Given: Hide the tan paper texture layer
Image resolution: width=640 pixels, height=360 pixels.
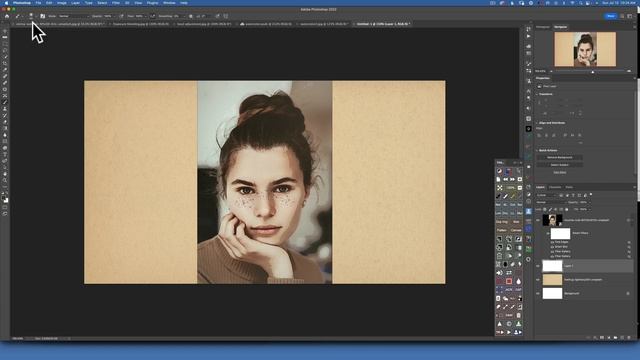Looking at the screenshot, I should pyautogui.click(x=538, y=280).
